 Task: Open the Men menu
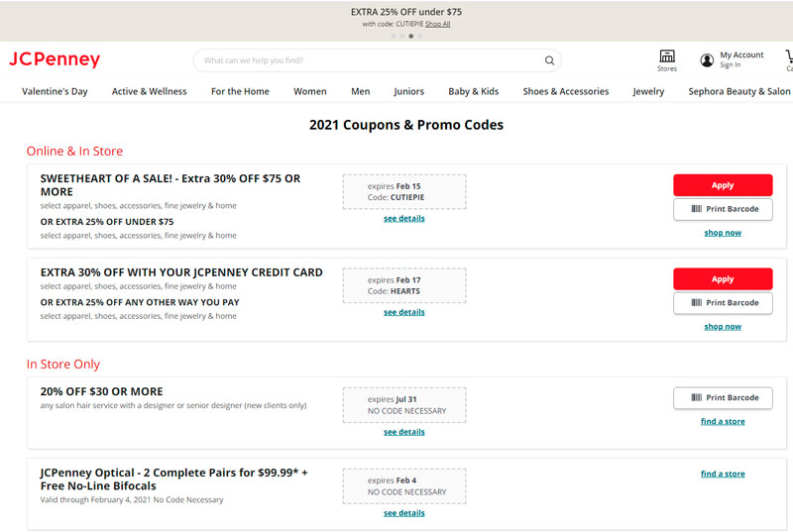(x=361, y=91)
